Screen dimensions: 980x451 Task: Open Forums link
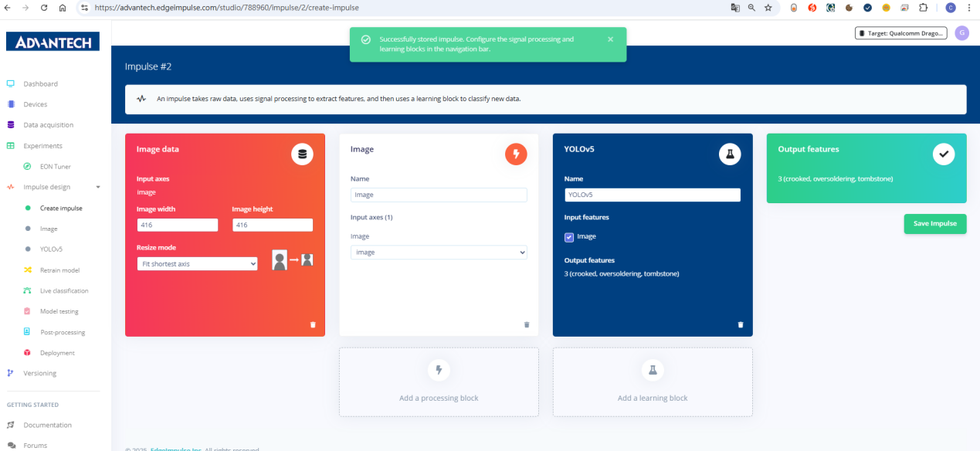pos(35,445)
